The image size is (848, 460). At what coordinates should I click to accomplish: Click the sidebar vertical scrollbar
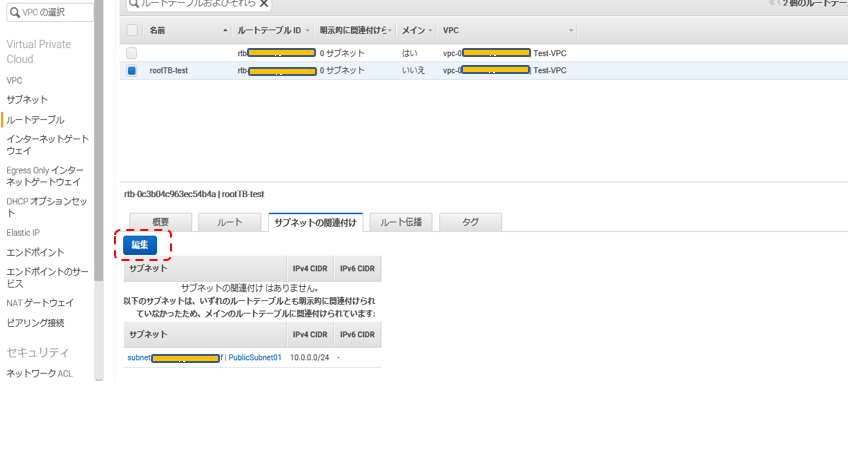coord(98,141)
